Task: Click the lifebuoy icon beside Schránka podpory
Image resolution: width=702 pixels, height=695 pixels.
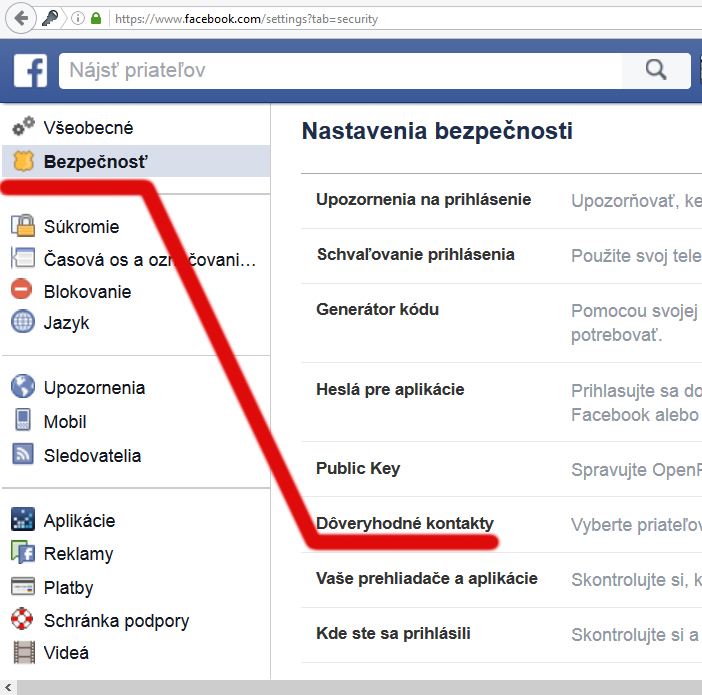Action: pyautogui.click(x=23, y=620)
